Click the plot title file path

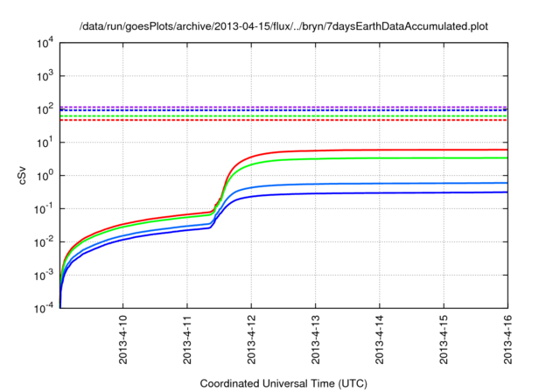click(283, 26)
